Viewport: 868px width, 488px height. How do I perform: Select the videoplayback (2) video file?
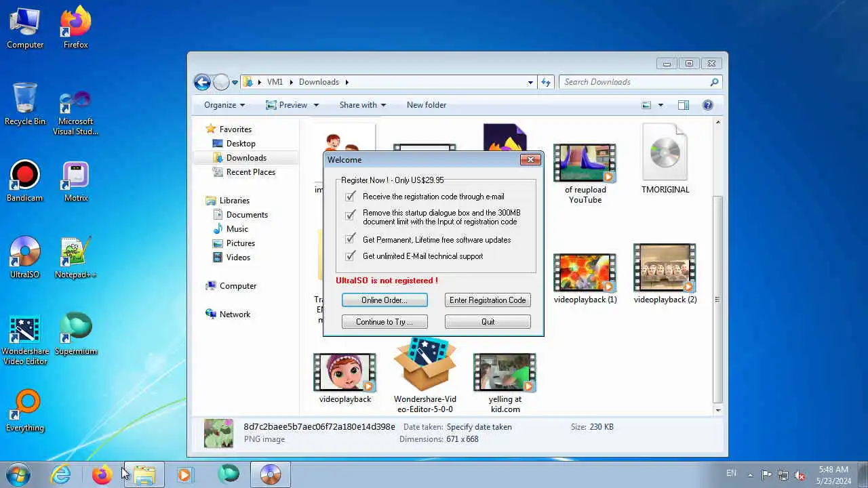click(x=665, y=274)
